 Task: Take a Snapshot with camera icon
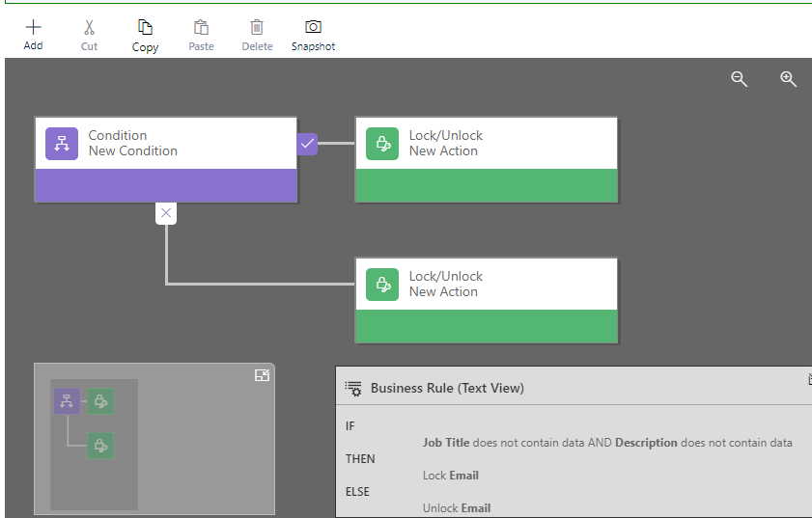313,28
